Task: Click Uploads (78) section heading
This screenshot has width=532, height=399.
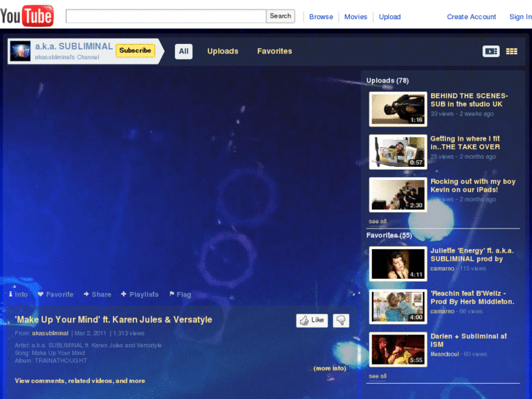Action: pos(387,81)
